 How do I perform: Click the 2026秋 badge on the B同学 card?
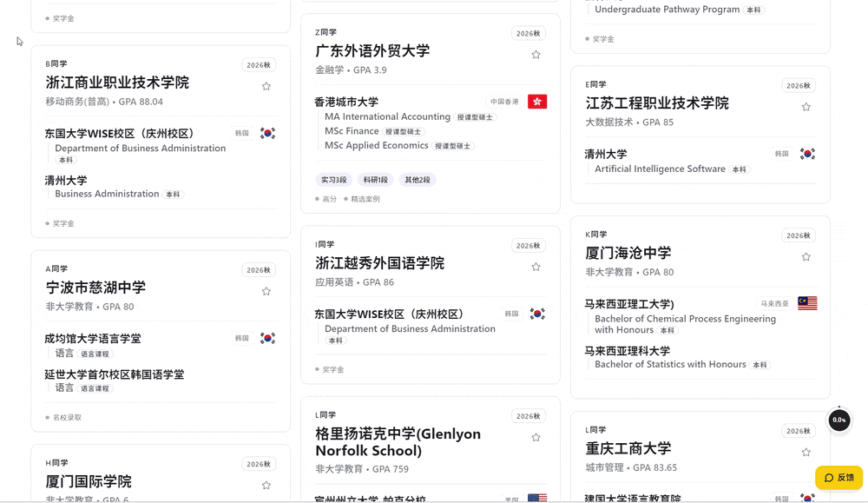259,65
